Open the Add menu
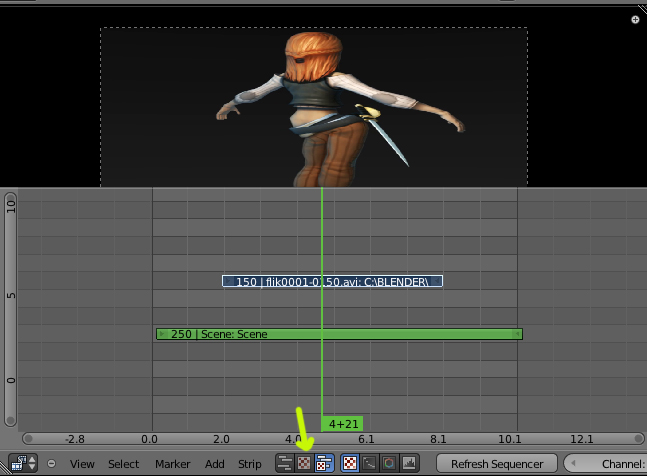 click(x=215, y=464)
